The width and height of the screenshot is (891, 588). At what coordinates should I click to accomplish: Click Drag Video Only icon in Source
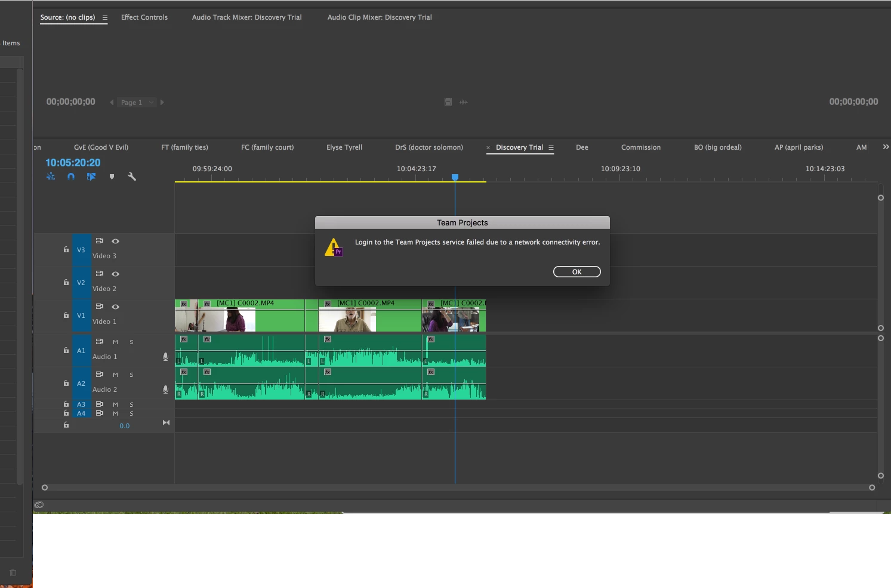click(x=448, y=102)
